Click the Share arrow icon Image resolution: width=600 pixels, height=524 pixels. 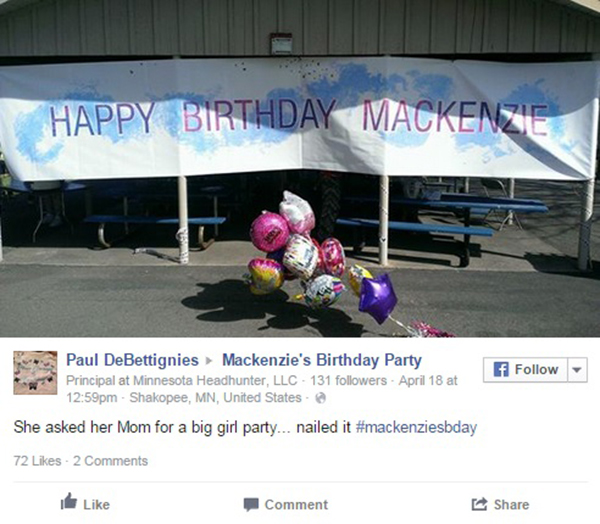click(x=479, y=504)
